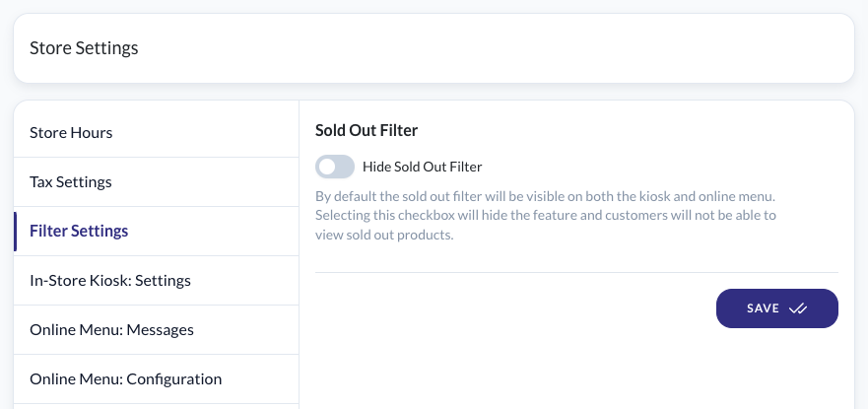Toggle the Hide Sold Out Filter switch

click(x=335, y=167)
